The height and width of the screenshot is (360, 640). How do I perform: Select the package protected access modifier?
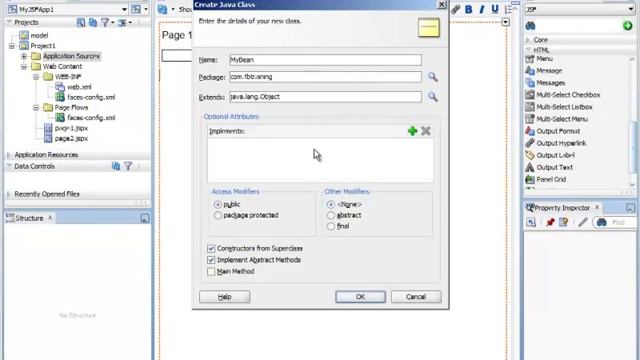218,215
